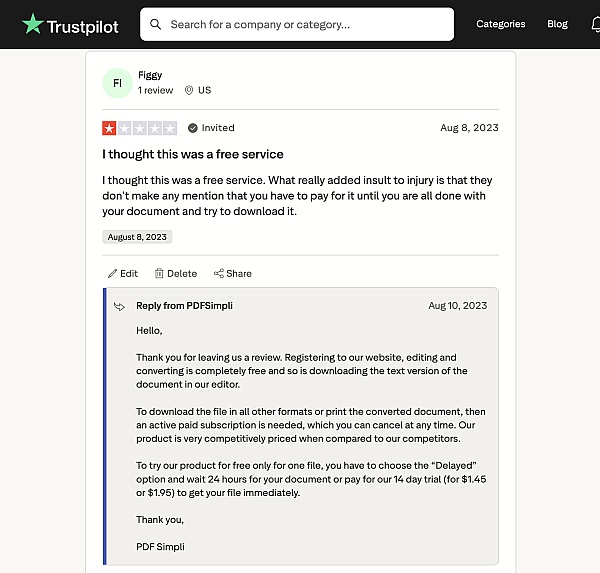This screenshot has width=600, height=573.
Task: Open the 1 review link
Action: [x=156, y=90]
